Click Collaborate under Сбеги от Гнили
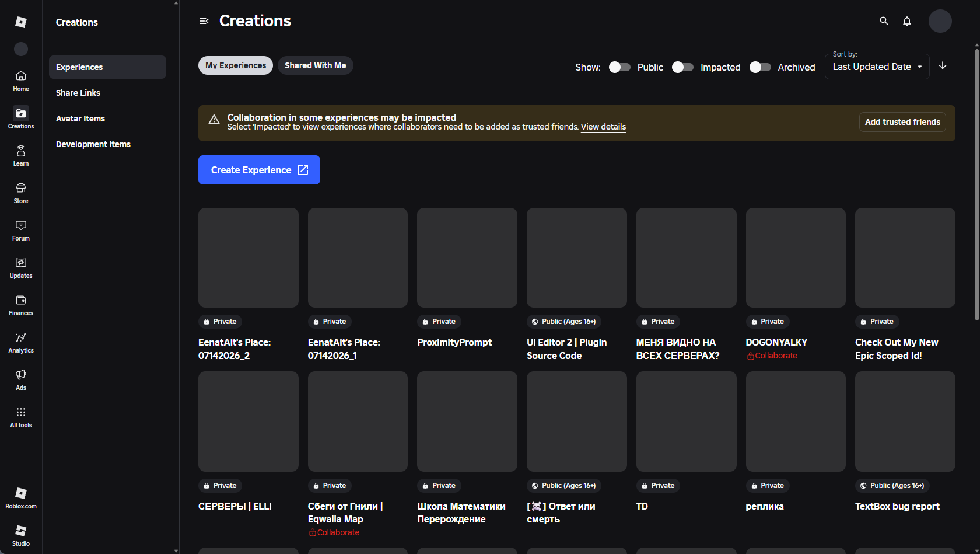The image size is (980, 554). 334,532
